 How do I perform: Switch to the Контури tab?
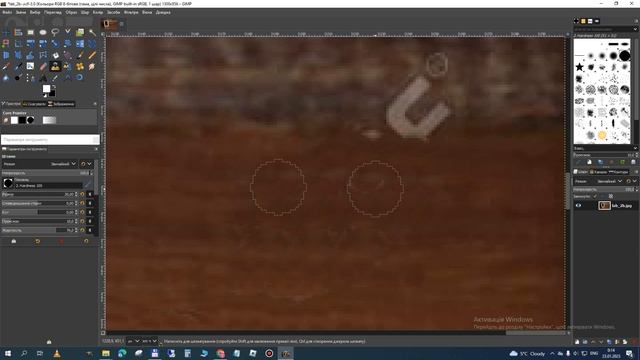619,172
